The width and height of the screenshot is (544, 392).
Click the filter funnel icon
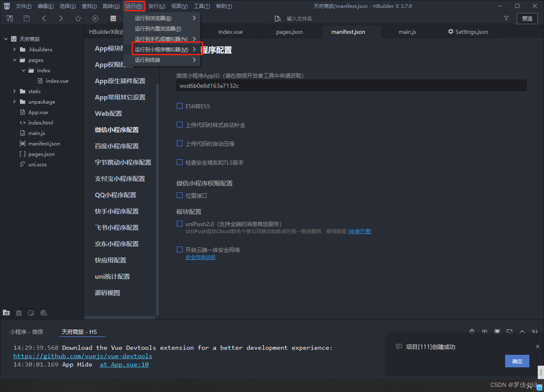coord(506,18)
